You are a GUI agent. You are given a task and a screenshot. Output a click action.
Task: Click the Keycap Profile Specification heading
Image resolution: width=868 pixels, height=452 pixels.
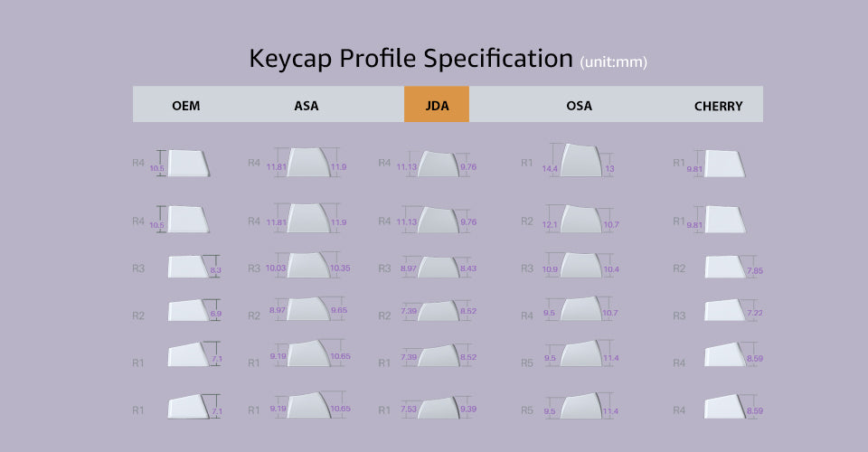point(410,59)
